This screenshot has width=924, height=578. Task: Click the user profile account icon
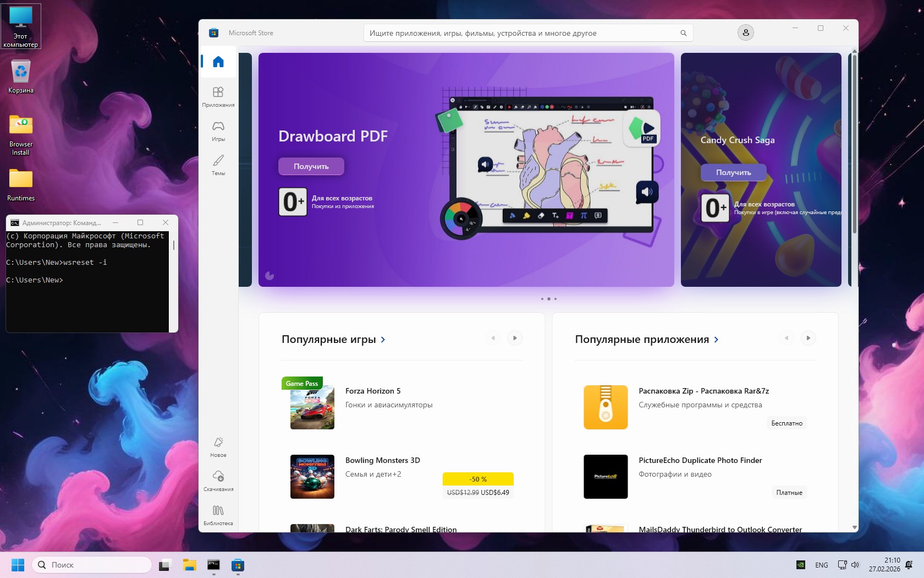(745, 32)
